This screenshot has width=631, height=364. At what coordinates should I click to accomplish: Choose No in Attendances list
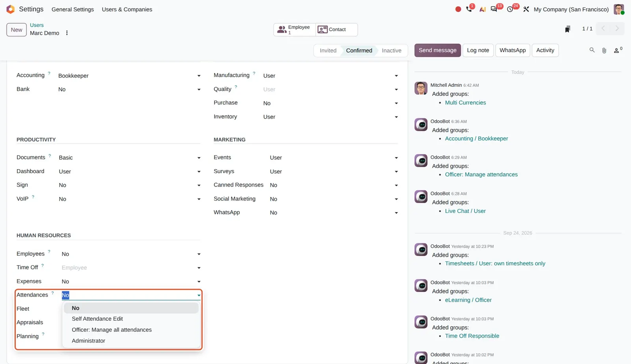click(x=131, y=308)
